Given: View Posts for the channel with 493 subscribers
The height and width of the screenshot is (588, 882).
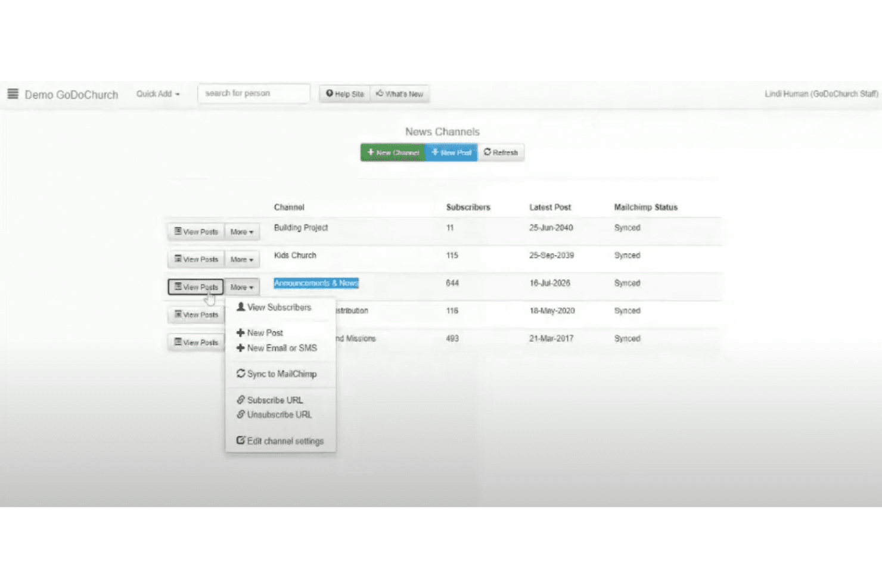Looking at the screenshot, I should coord(196,343).
